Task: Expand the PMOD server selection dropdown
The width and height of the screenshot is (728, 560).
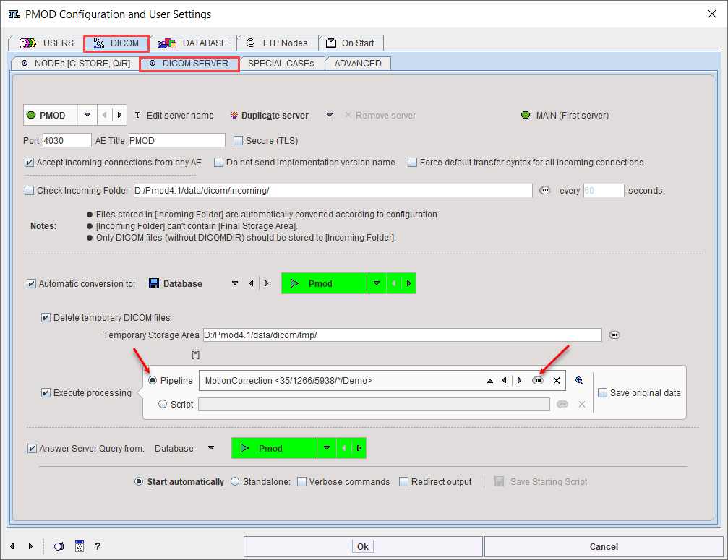Action: coord(87,115)
